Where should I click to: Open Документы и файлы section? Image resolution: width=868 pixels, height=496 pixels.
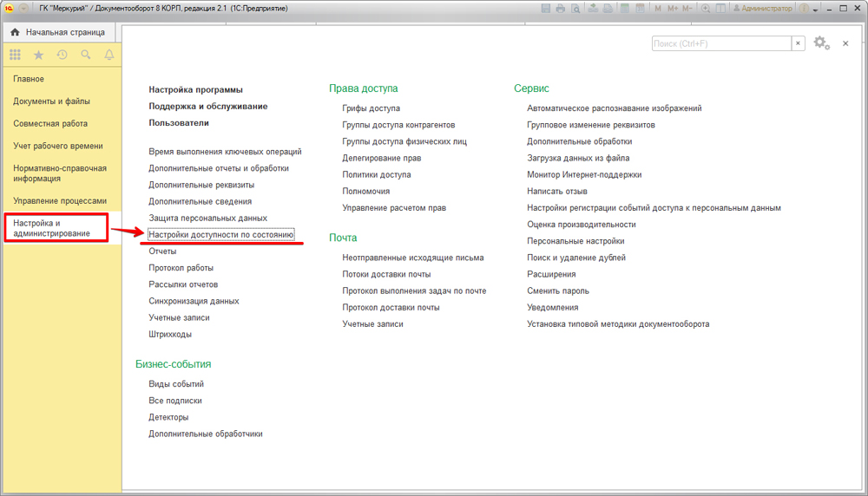(51, 101)
